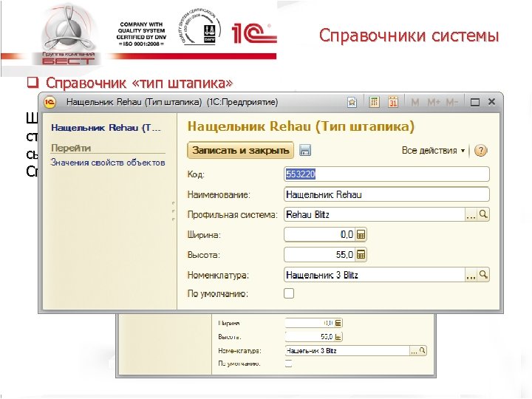Click the Ширина value field

(319, 234)
